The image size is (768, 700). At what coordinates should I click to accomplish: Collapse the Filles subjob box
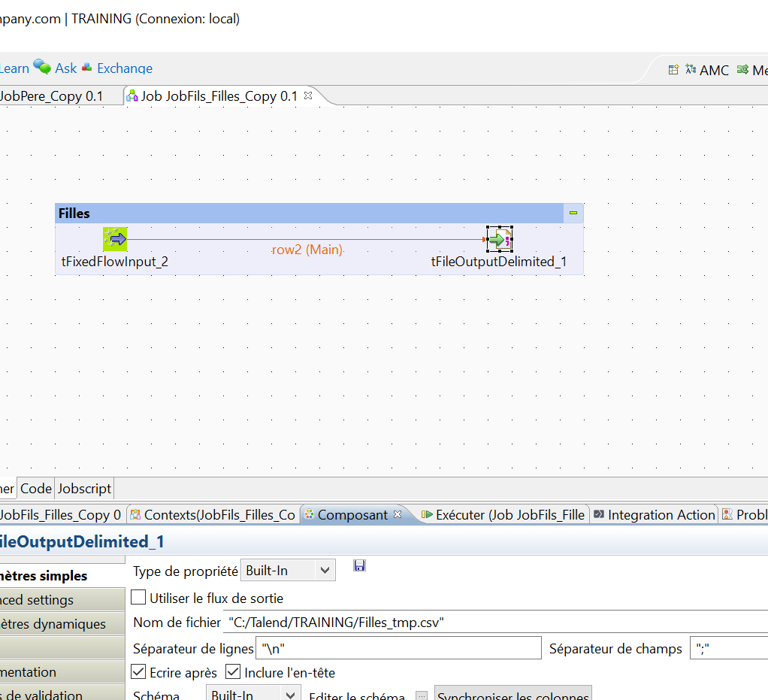[x=573, y=213]
